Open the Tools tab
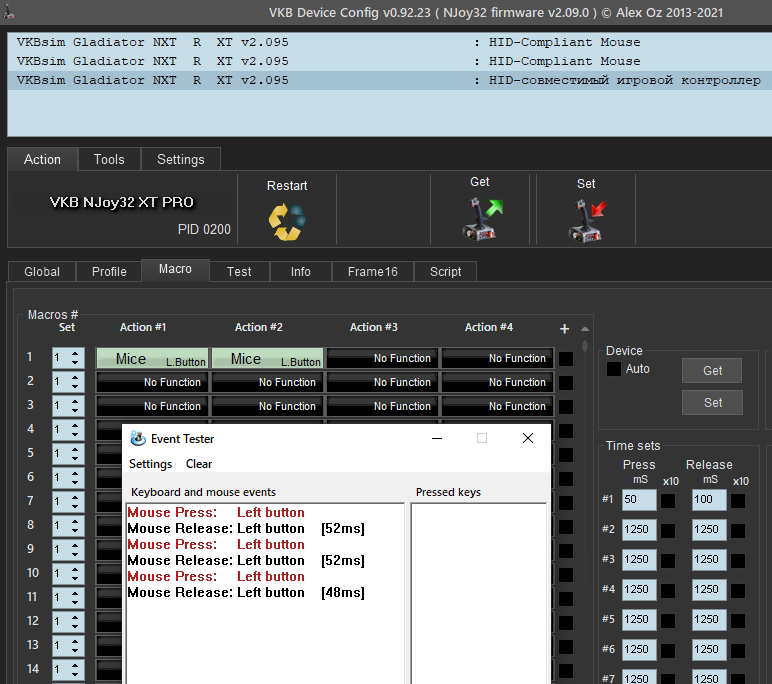Image resolution: width=772 pixels, height=684 pixels. 109,160
